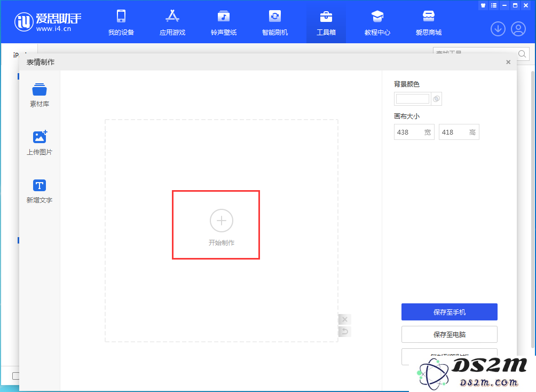Image resolution: width=536 pixels, height=392 pixels.
Task: Click the 画布大小 label
Action: [406, 116]
